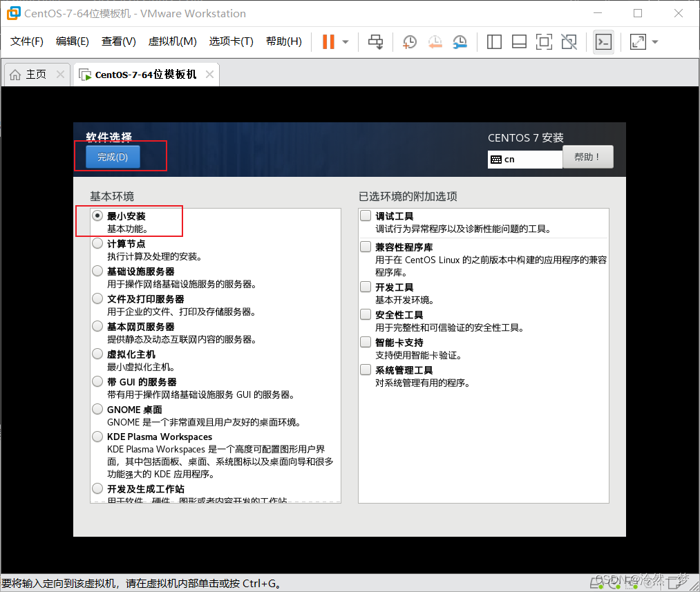Click the revert to snapshot icon
Screen dimensions: 700x592
435,42
